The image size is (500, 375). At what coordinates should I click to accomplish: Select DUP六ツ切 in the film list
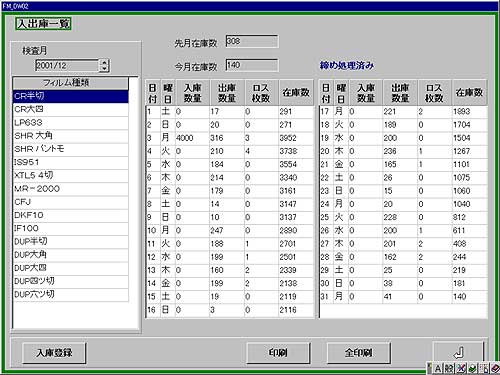coord(70,295)
